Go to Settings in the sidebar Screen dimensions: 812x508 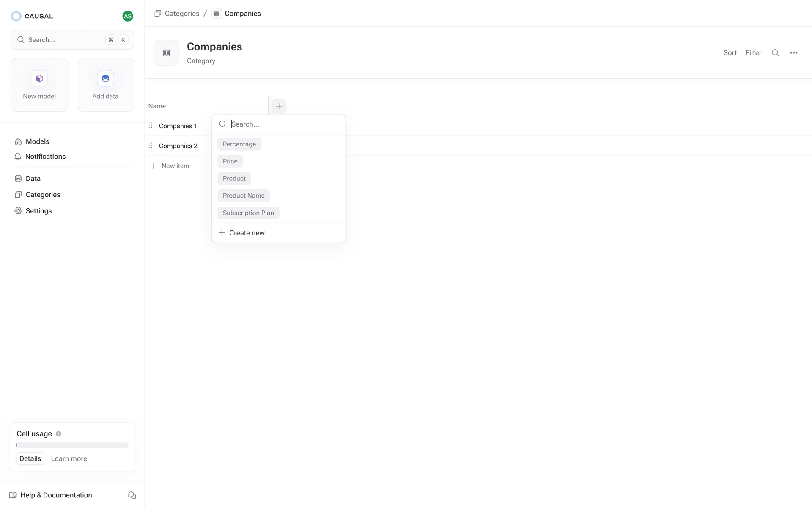coord(38,211)
